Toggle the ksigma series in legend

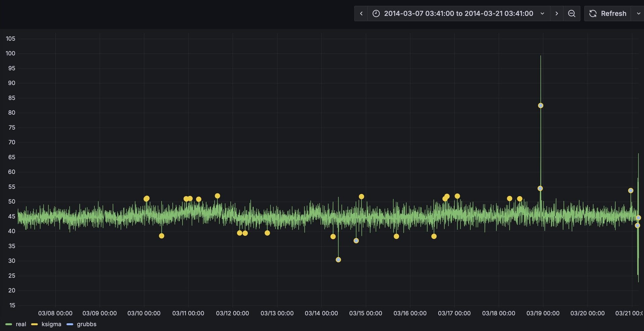[51, 324]
